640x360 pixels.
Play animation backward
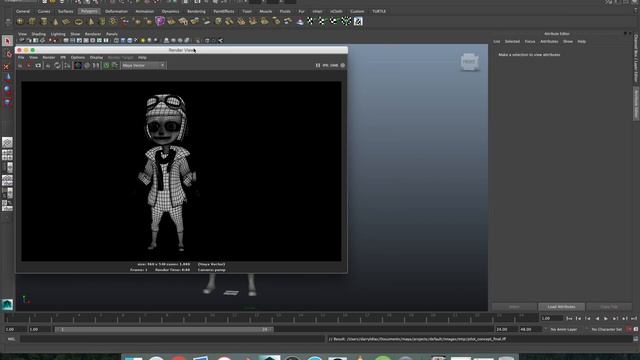point(597,318)
